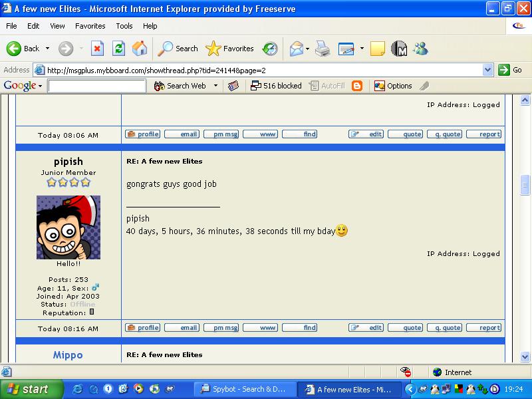Screen dimensions: 532x399
Task: Click email button on pipish's post
Action: click(x=182, y=328)
